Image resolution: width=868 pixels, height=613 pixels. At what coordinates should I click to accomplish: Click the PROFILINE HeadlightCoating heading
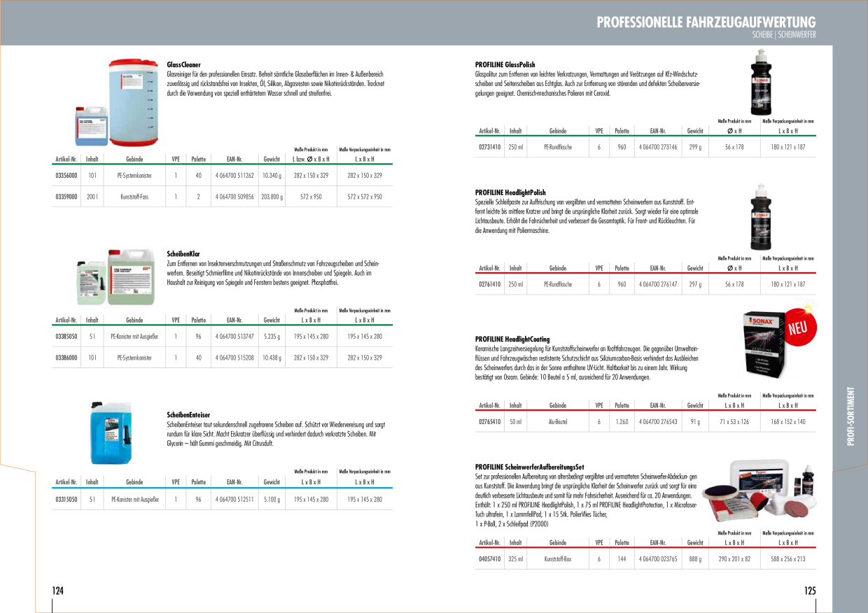[512, 339]
